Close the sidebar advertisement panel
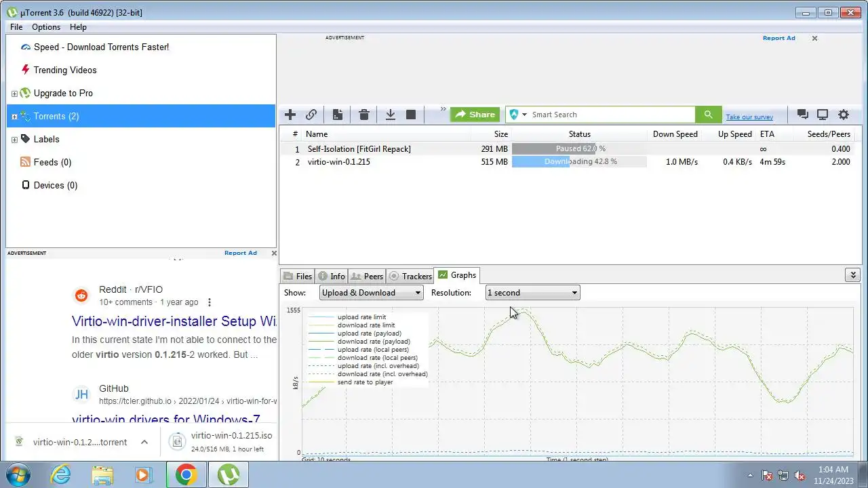 [x=274, y=253]
